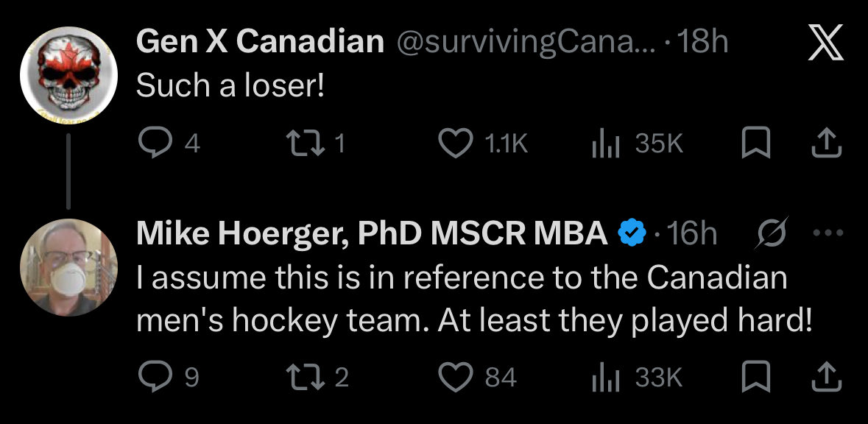This screenshot has height=424, width=868.
Task: Share Mike Hoerger's tweet
Action: [x=827, y=377]
